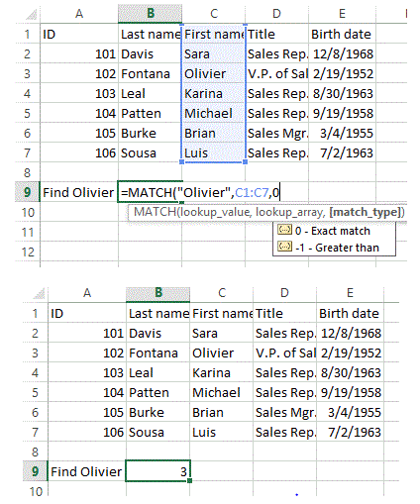
Task: Select column E header in the bottom sheet
Action: pyautogui.click(x=350, y=293)
